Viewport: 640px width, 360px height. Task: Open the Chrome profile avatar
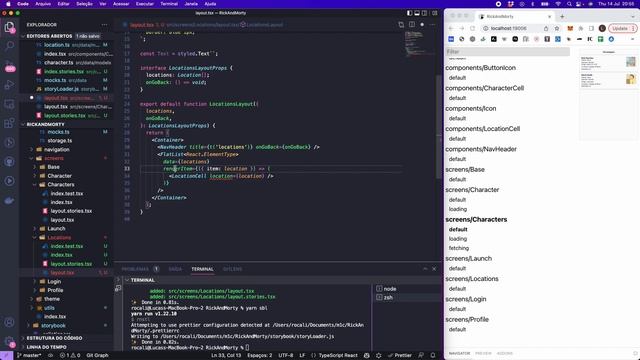pyautogui.click(x=602, y=29)
